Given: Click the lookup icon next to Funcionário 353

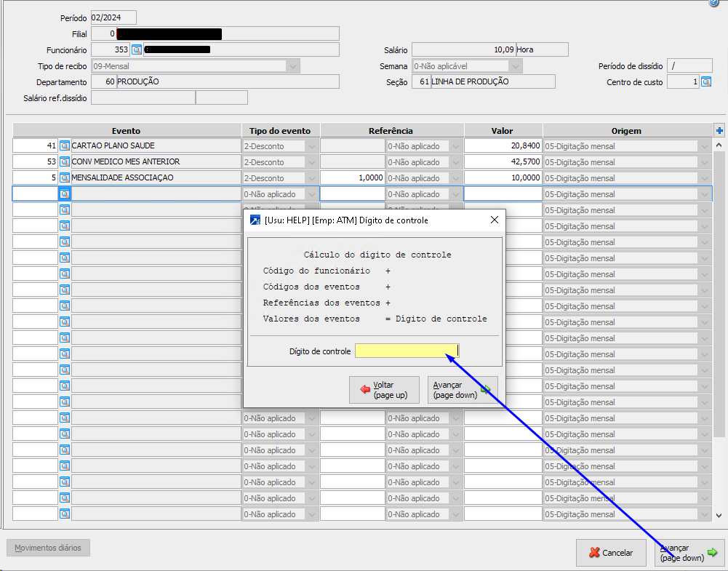Looking at the screenshot, I should click(136, 50).
